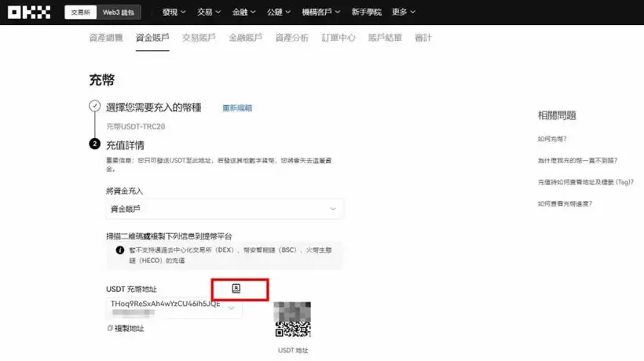Switch to the 金融賬戶 tab
This screenshot has width=644, height=361.
[x=245, y=38]
